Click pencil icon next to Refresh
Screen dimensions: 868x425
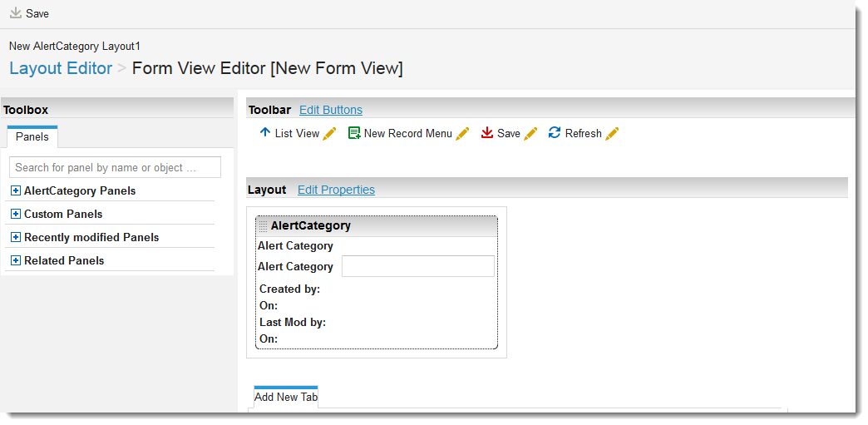612,134
